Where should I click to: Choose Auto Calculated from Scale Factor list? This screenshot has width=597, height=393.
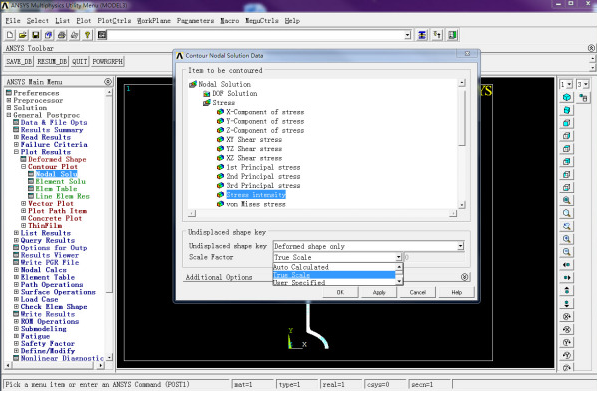point(334,267)
